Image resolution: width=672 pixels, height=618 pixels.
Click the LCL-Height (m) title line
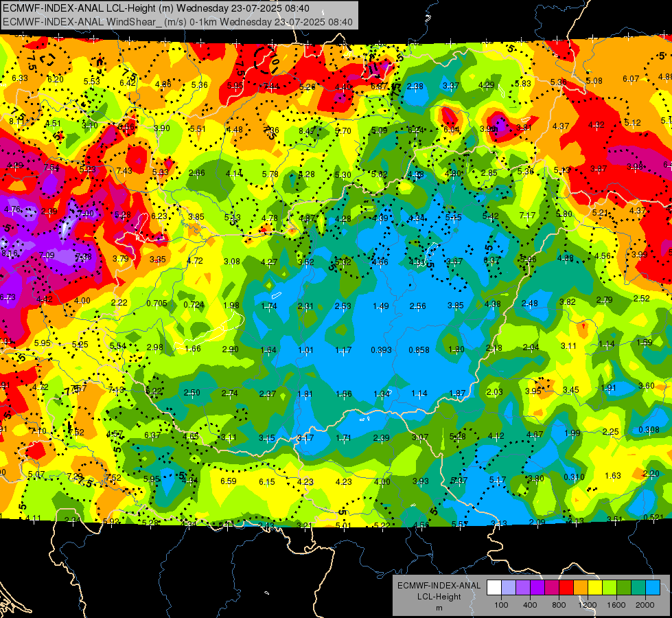[x=156, y=8]
